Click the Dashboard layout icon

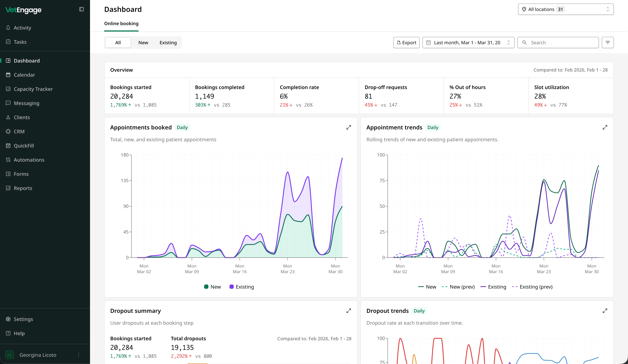[8, 61]
